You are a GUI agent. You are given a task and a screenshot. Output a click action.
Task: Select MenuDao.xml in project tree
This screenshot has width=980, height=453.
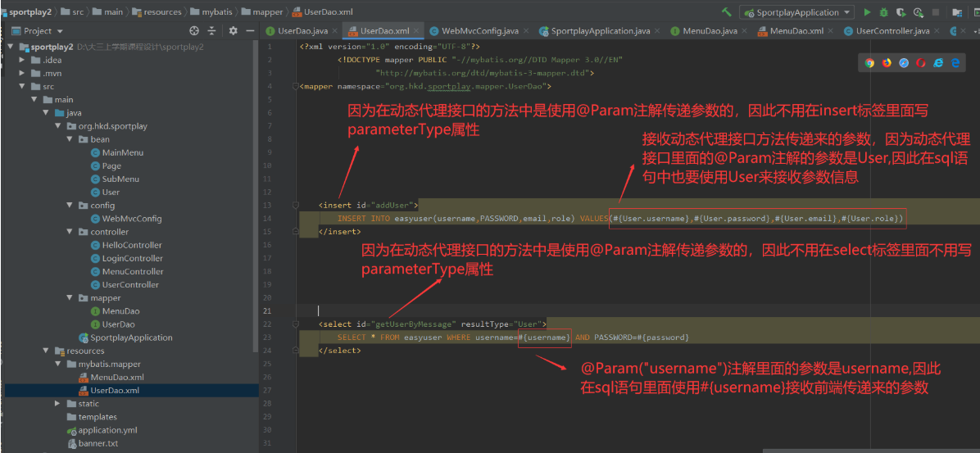(111, 378)
